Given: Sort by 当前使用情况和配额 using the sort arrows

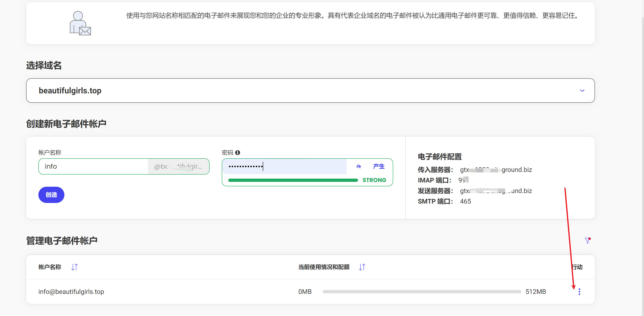Looking at the screenshot, I should pyautogui.click(x=362, y=267).
